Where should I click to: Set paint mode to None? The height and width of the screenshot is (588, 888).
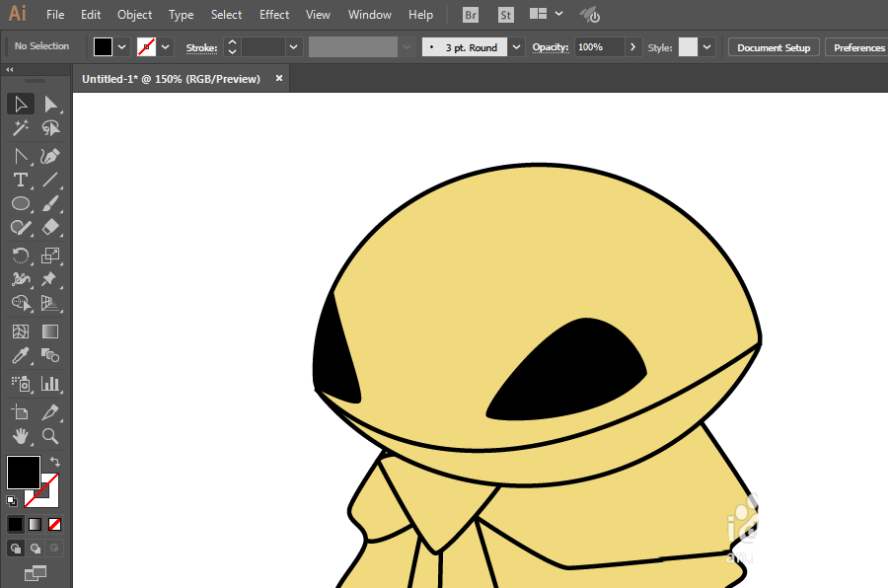(55, 524)
